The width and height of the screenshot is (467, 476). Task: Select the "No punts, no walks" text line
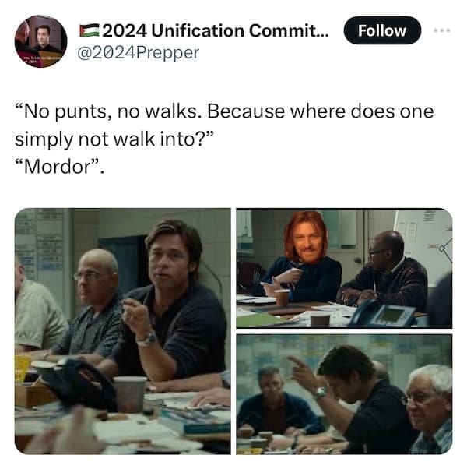[224, 111]
